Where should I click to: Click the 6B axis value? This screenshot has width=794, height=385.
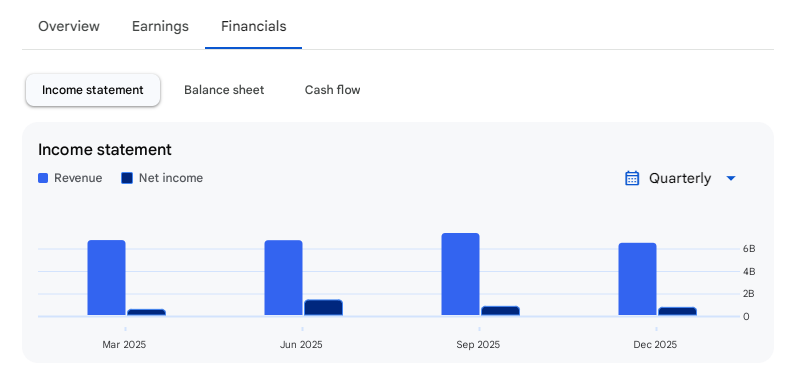pyautogui.click(x=749, y=249)
